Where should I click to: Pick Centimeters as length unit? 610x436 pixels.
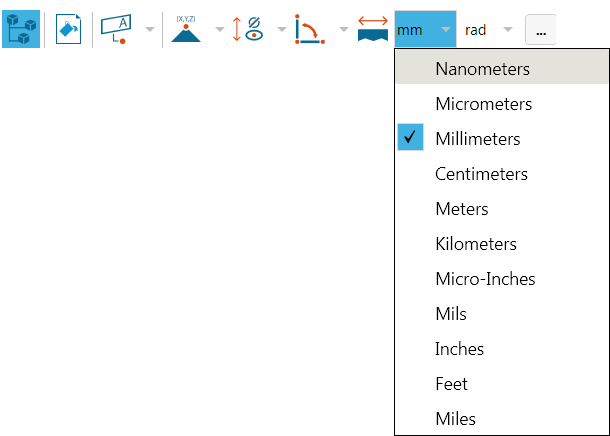point(481,174)
